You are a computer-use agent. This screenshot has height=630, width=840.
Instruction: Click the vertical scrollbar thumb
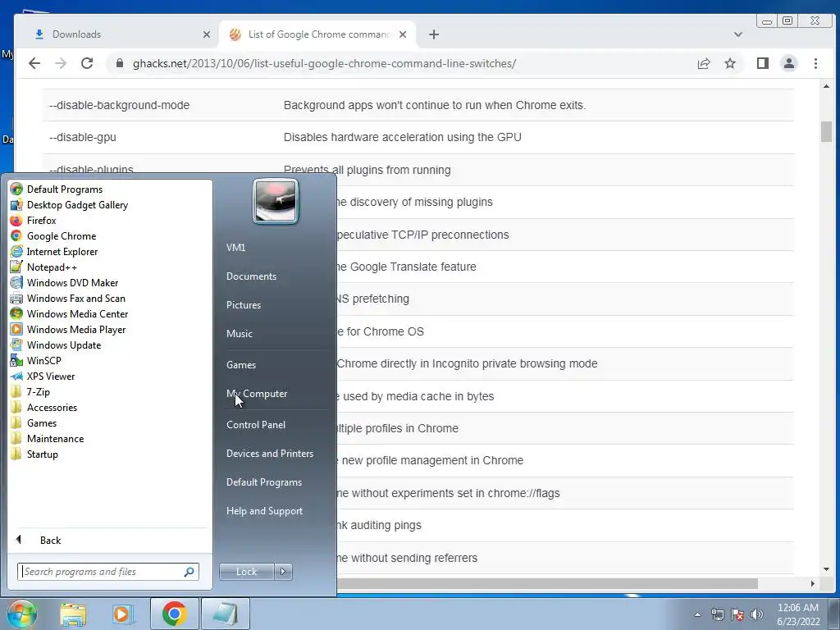[826, 132]
